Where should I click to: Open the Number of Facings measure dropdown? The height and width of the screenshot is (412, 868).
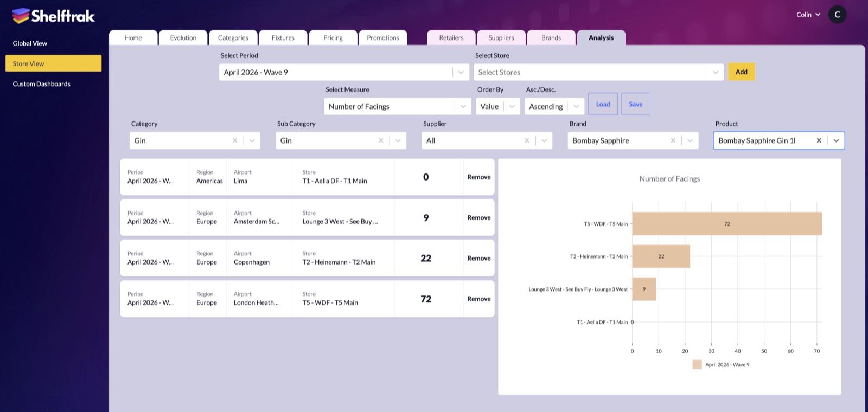tap(397, 106)
